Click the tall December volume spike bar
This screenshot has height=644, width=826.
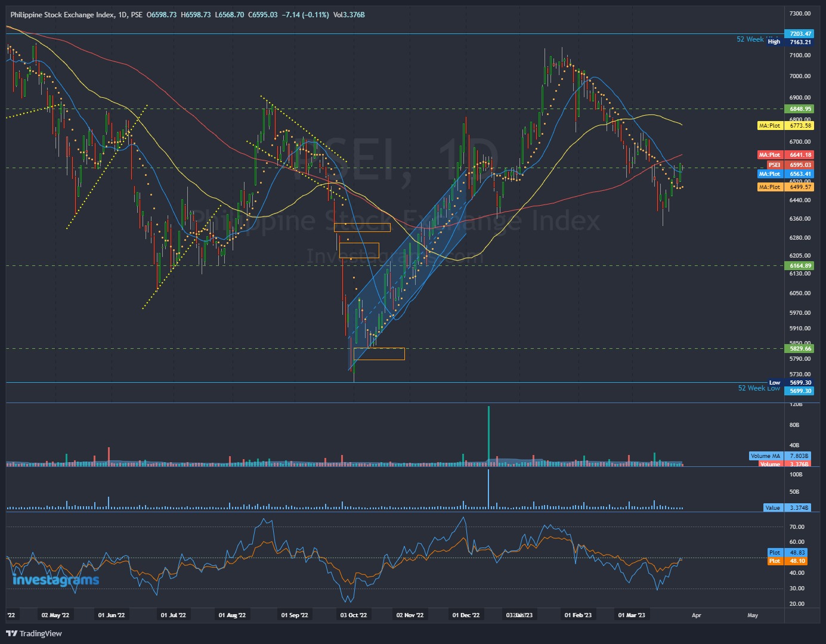pos(489,435)
